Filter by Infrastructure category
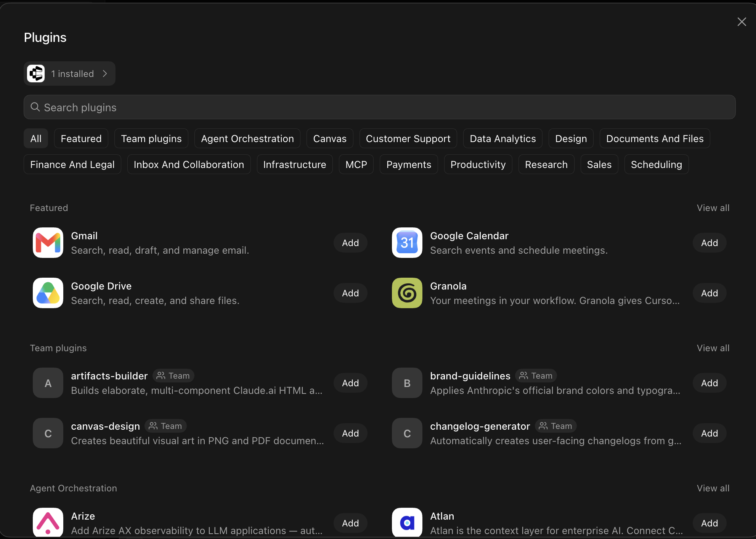Viewport: 756px width, 539px height. pyautogui.click(x=295, y=164)
